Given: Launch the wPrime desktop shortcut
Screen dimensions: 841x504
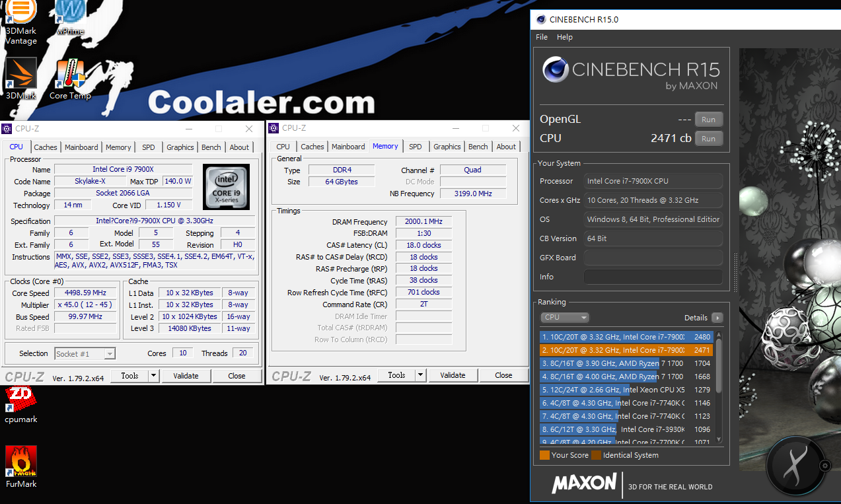Looking at the screenshot, I should click(x=70, y=17).
